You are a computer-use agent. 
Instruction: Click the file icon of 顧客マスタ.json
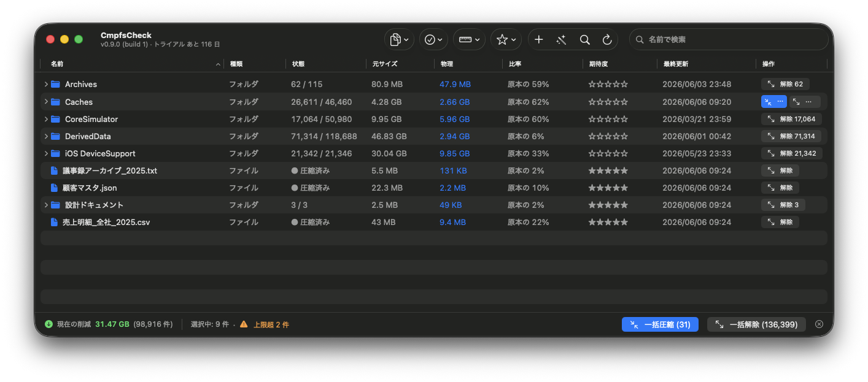click(x=54, y=188)
